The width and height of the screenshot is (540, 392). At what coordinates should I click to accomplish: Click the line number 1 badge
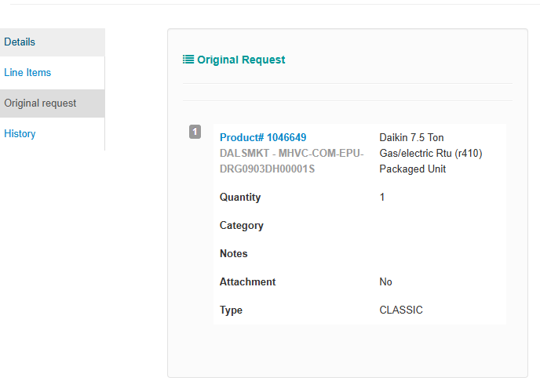(195, 132)
